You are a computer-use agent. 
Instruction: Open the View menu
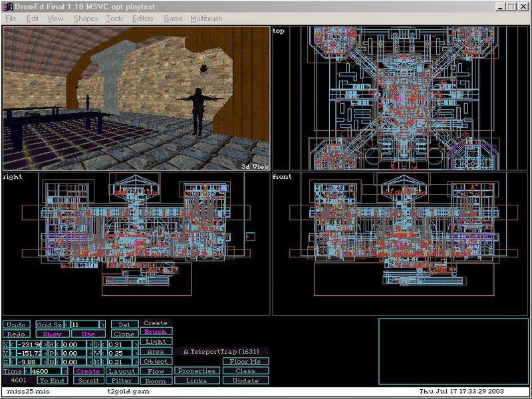(x=55, y=19)
